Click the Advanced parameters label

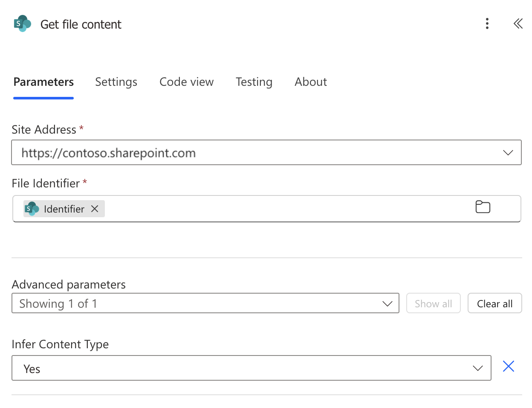[69, 284]
